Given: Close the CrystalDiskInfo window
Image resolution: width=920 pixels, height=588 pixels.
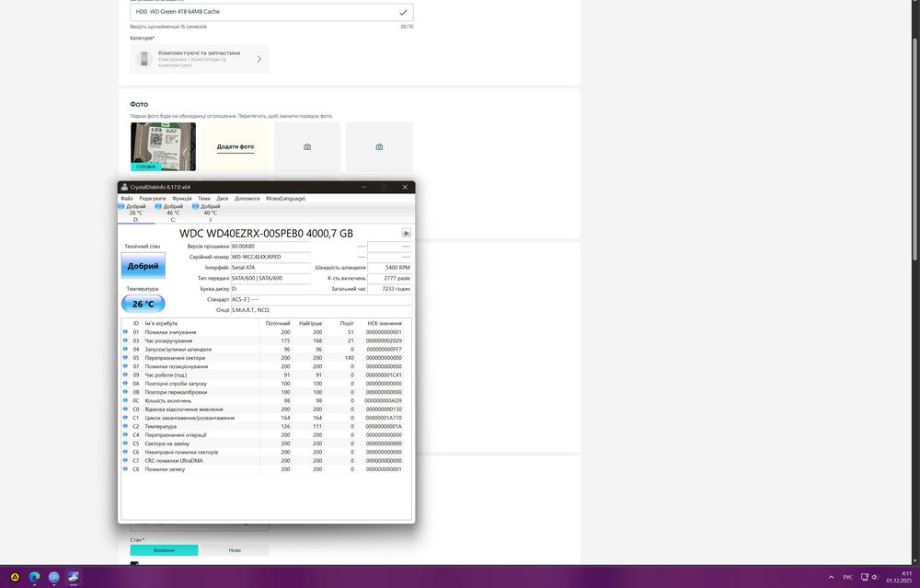Looking at the screenshot, I should coord(405,187).
